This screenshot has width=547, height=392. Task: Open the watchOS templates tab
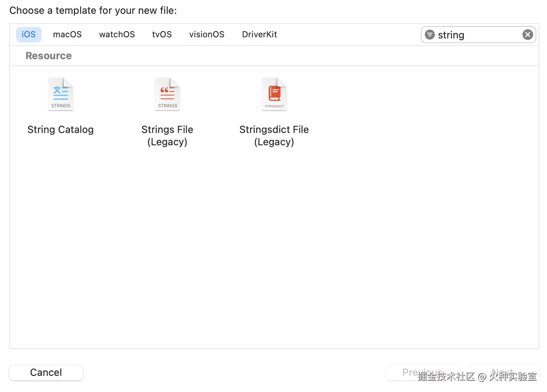[x=117, y=35]
